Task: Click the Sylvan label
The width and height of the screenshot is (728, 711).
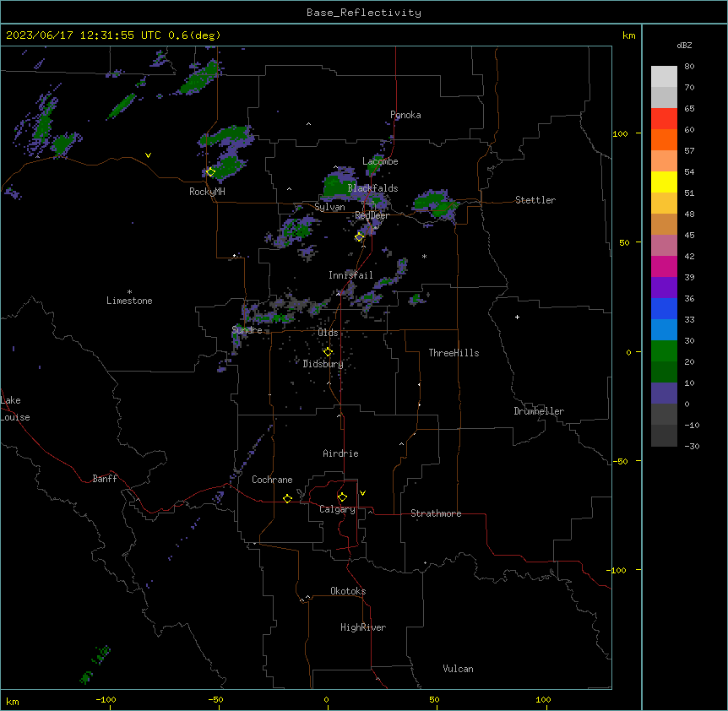Action: 329,207
